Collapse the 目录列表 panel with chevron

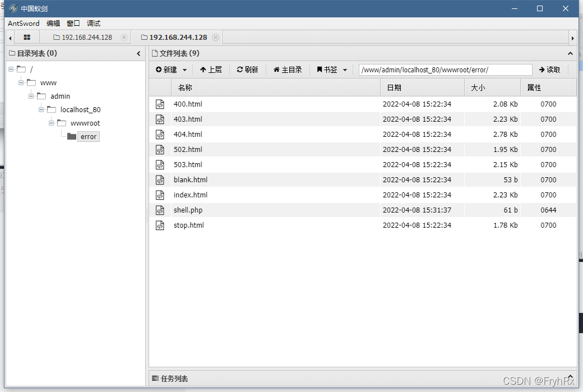pyautogui.click(x=138, y=53)
